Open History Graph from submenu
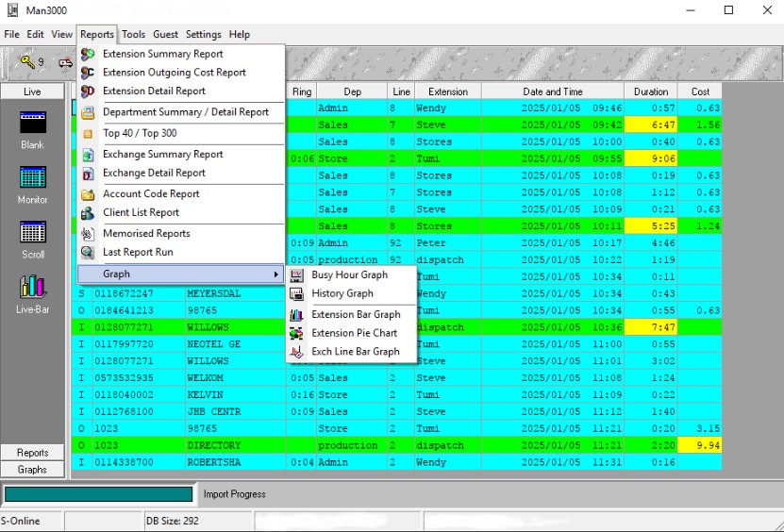 point(342,293)
